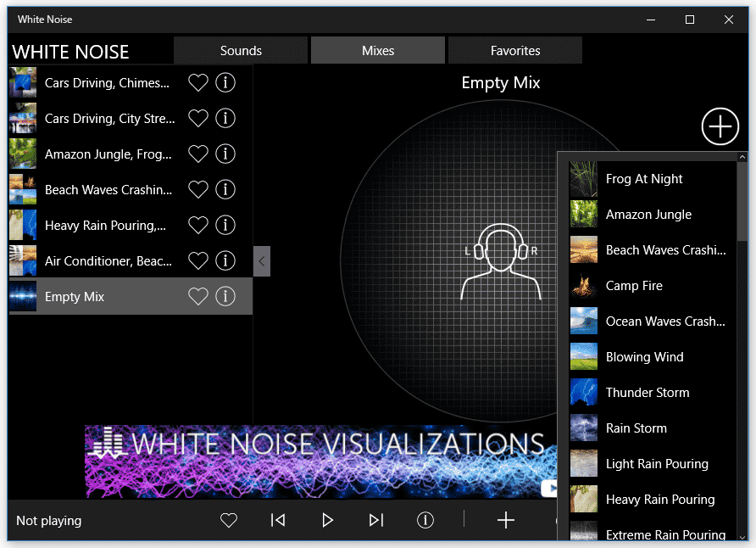Choose Extreme Rain Pouring sound

tap(653, 531)
